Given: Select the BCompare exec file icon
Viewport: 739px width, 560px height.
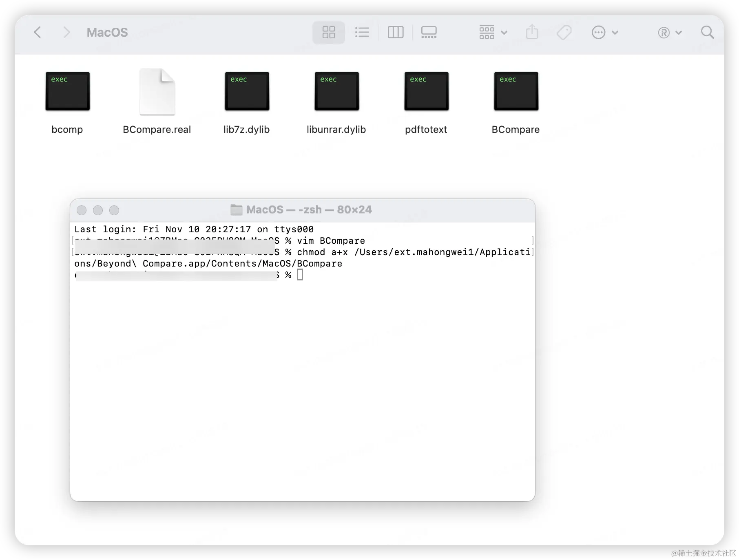Looking at the screenshot, I should coord(516,91).
